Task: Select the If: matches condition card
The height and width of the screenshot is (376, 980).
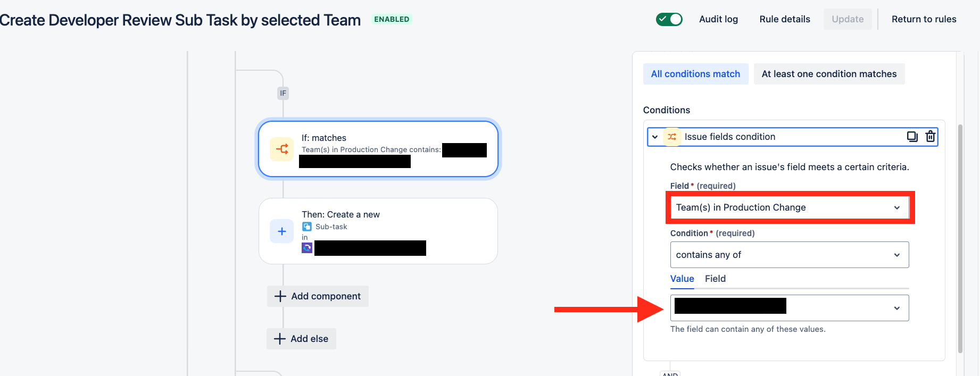Action: (378, 149)
